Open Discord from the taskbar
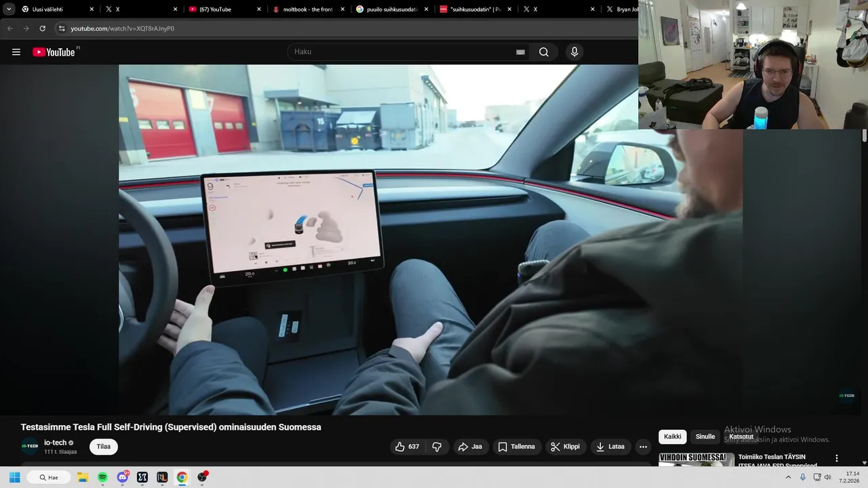The width and height of the screenshot is (868, 488). (123, 477)
